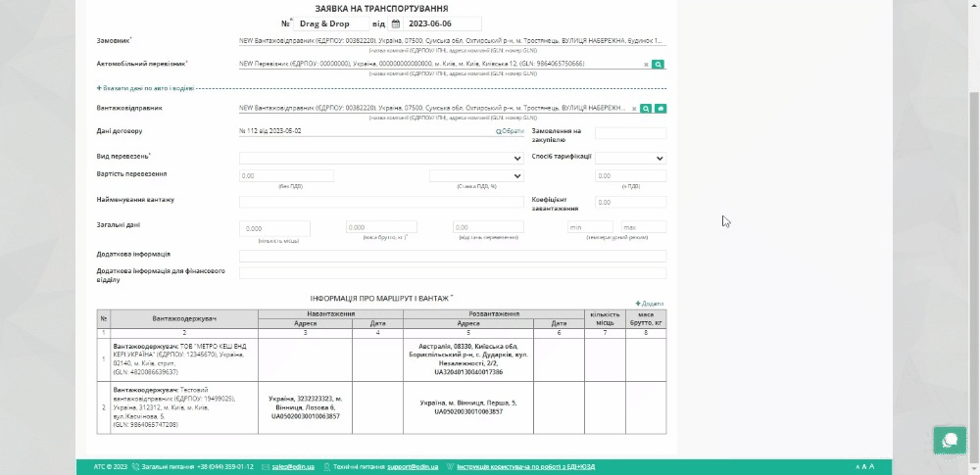Image resolution: width=980 pixels, height=475 pixels.
Task: Open the Вид перевезень dropdown
Action: point(382,157)
